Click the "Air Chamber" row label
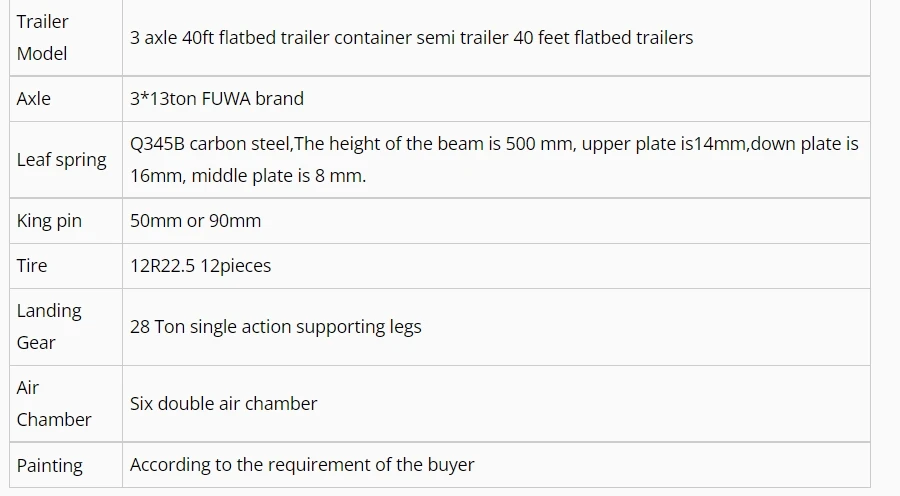This screenshot has height=496, width=900. pyautogui.click(x=54, y=403)
